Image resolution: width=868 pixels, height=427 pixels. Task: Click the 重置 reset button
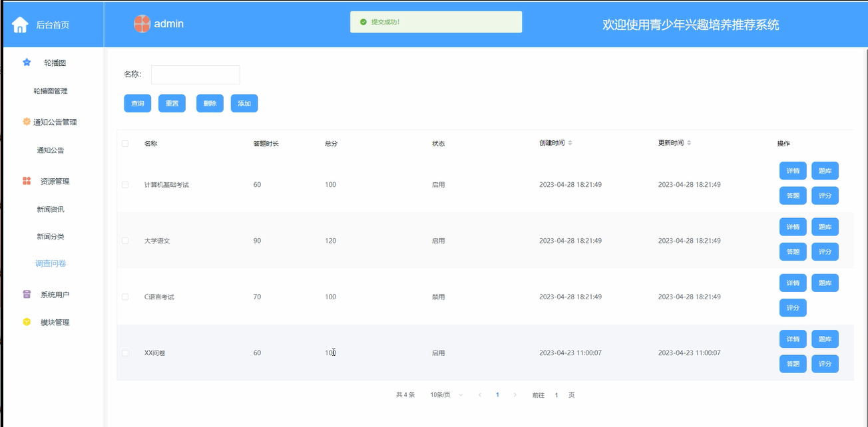(172, 103)
